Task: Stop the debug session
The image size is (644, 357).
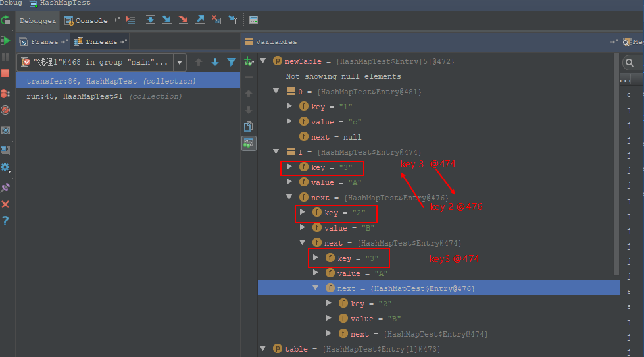Action: tap(5, 73)
